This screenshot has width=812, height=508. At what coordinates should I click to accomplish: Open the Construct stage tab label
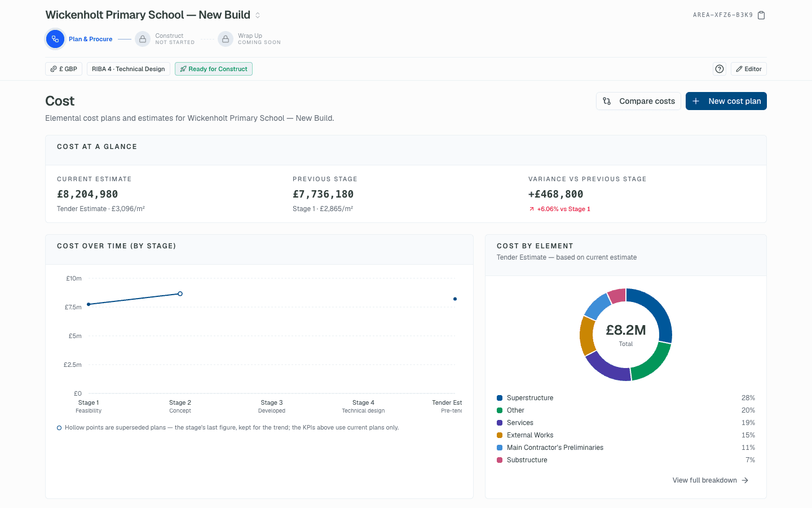tap(175, 39)
